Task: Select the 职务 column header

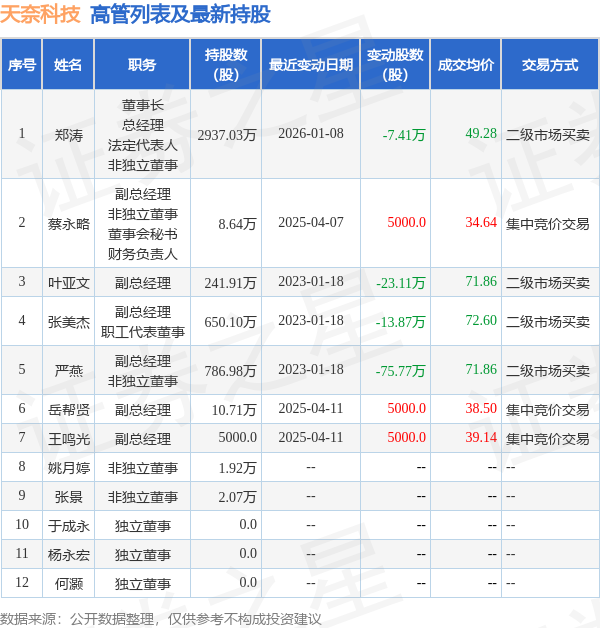Action: coord(142,64)
